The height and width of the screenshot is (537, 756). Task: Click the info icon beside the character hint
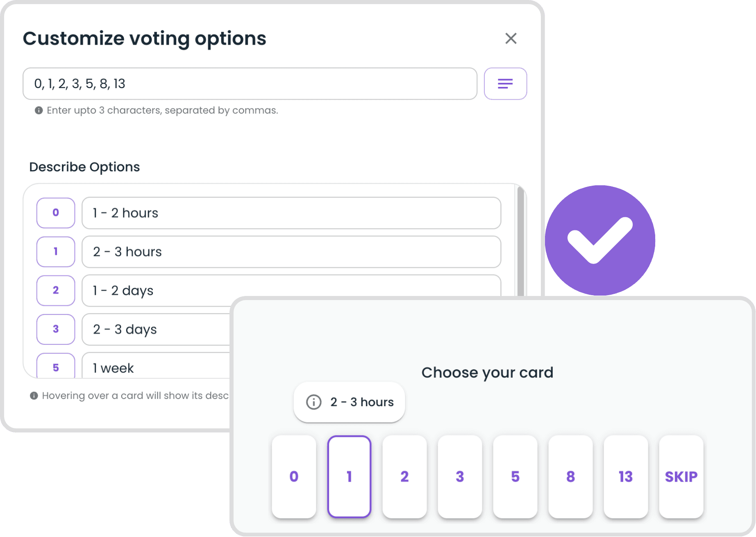(x=39, y=110)
